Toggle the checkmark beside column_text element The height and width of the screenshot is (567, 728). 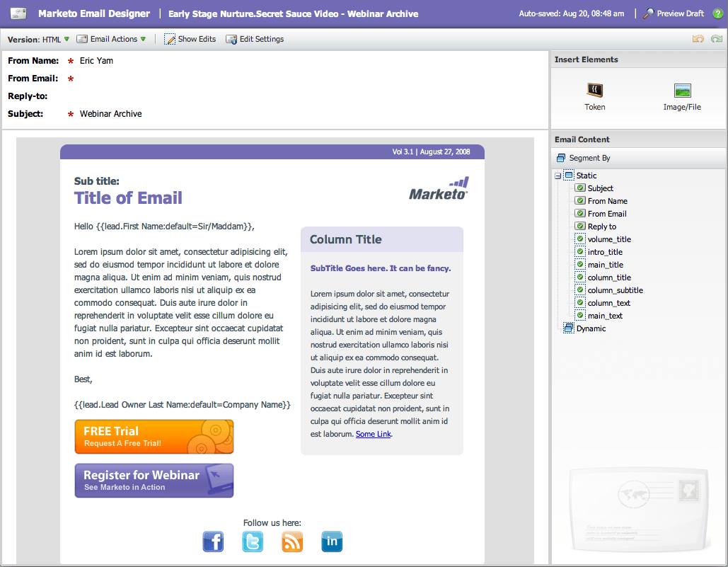(580, 302)
